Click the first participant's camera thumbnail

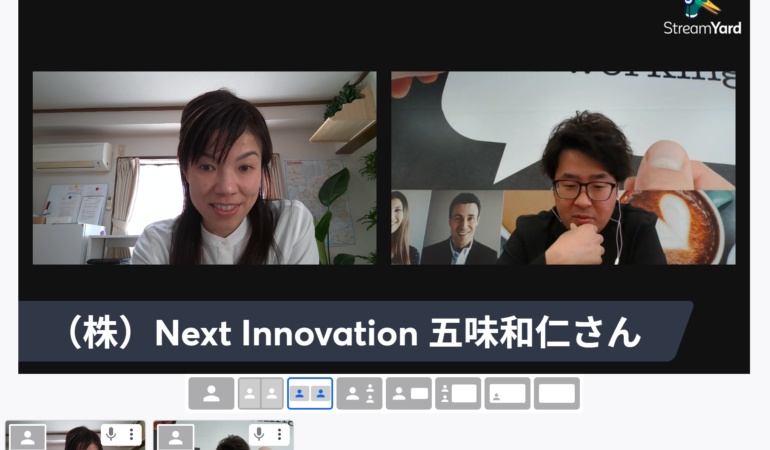(75, 435)
